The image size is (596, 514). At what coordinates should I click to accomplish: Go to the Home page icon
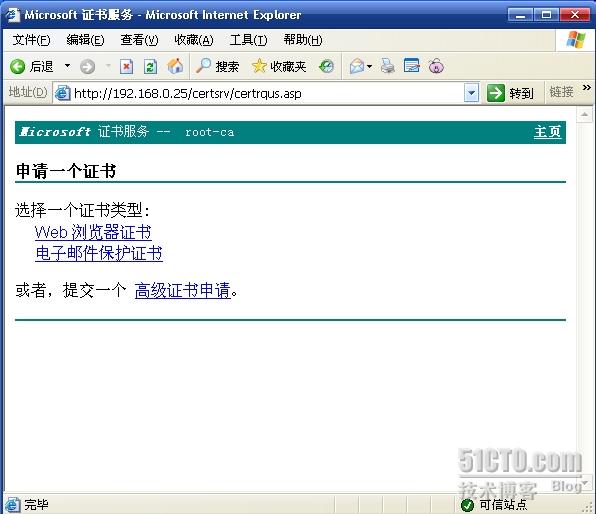pyautogui.click(x=175, y=67)
